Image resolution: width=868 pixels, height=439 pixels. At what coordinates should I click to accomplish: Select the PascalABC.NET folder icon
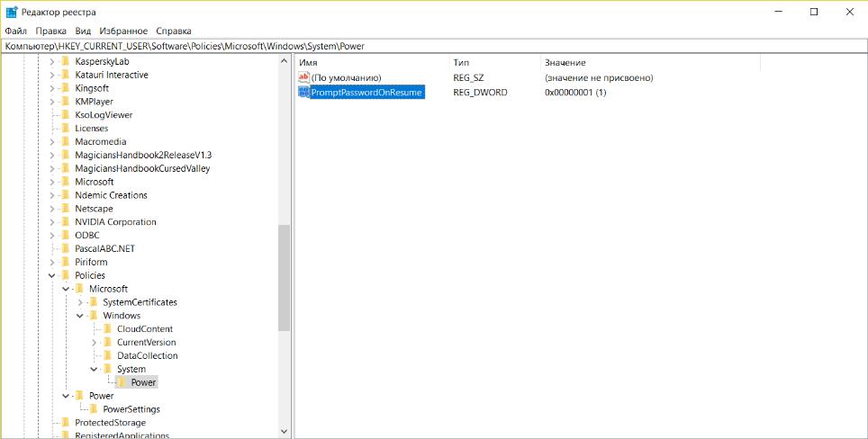coord(66,249)
